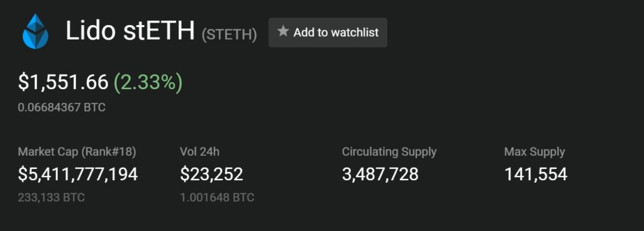Click the $5,411,777,194 market cap value

coord(77,174)
